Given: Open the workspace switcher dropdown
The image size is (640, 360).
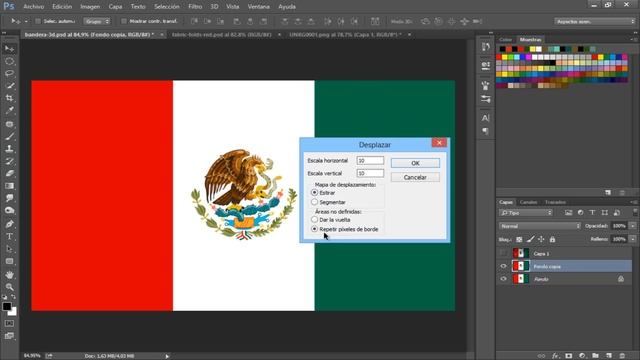Looking at the screenshot, I should (x=594, y=21).
